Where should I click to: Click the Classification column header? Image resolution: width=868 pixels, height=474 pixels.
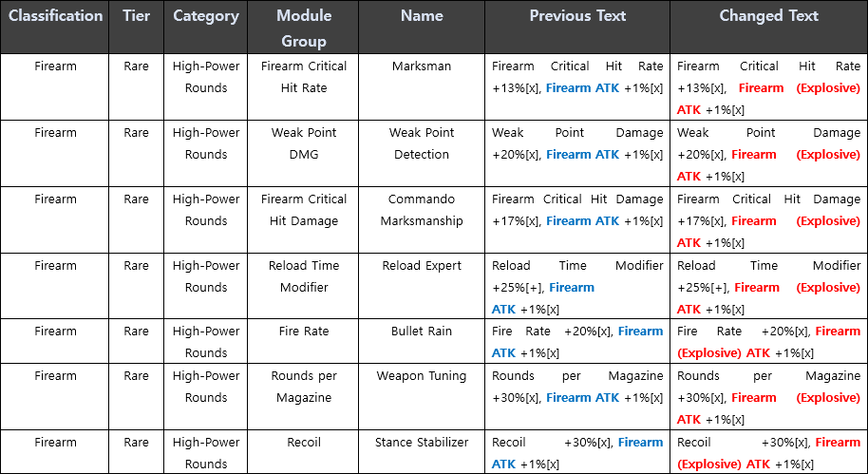click(x=55, y=16)
